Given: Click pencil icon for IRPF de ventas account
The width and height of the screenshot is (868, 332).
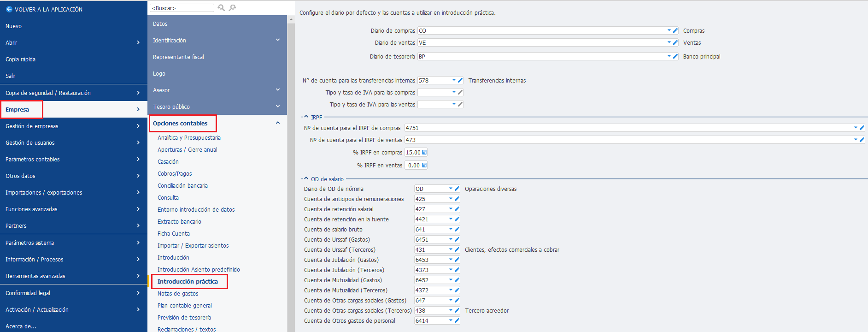Looking at the screenshot, I should pos(862,140).
